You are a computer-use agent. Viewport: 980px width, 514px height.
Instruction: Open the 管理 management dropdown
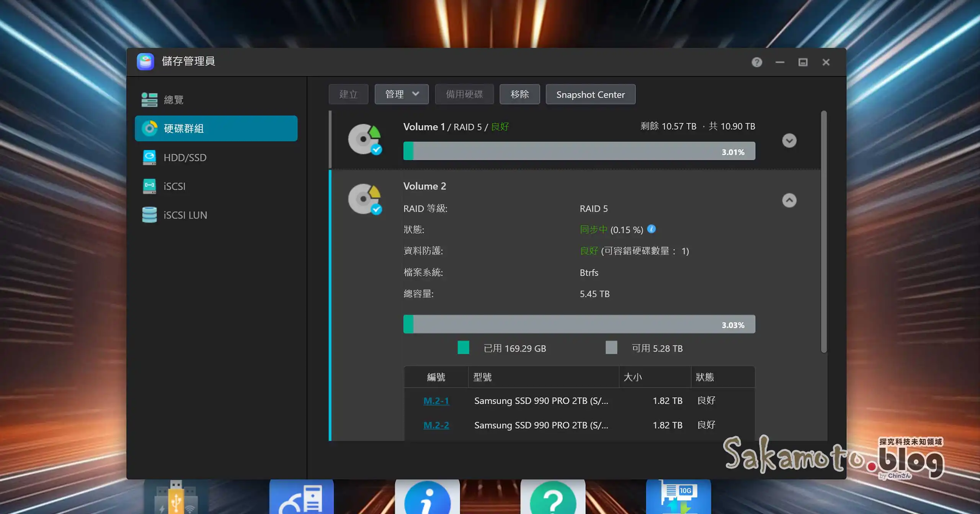pyautogui.click(x=401, y=94)
